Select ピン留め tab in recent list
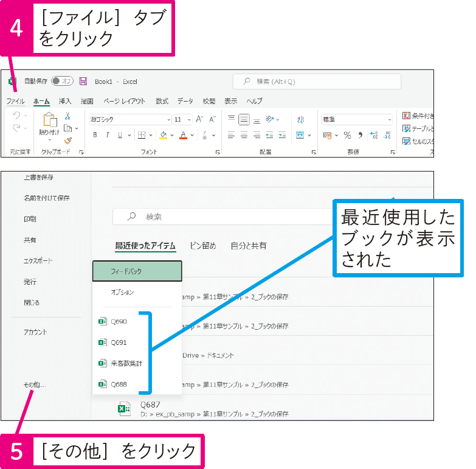The width and height of the screenshot is (476, 469). tap(203, 245)
